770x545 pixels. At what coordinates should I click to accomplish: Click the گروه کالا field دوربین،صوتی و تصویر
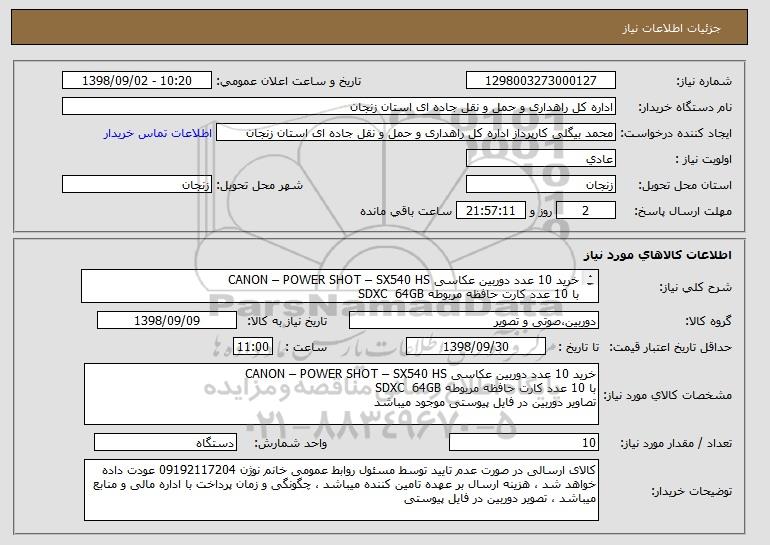click(x=474, y=321)
